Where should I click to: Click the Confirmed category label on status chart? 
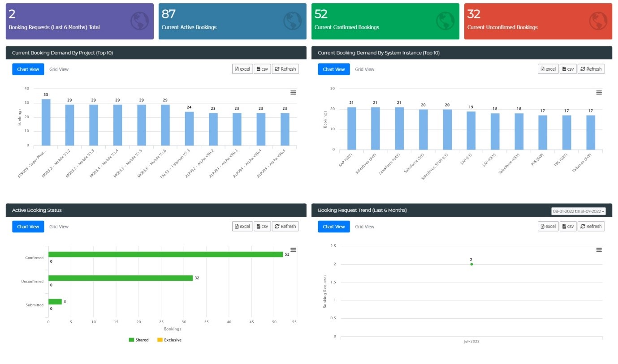coord(35,258)
